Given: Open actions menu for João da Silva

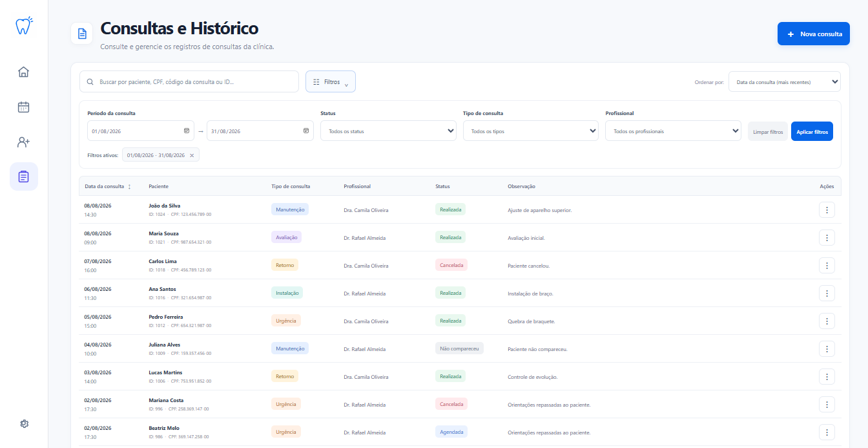Looking at the screenshot, I should point(827,210).
